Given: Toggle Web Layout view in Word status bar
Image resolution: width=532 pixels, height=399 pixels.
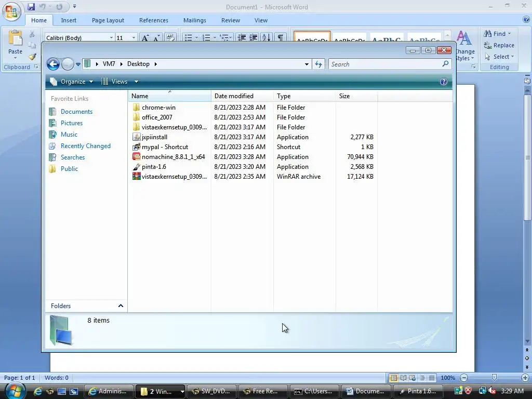Looking at the screenshot, I should pyautogui.click(x=413, y=378).
